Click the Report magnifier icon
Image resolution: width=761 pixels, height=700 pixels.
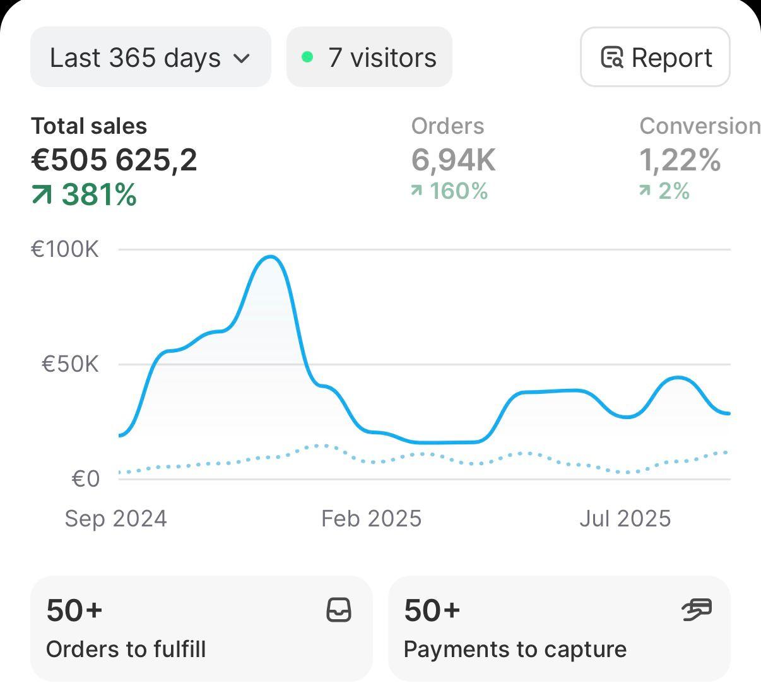pyautogui.click(x=611, y=57)
